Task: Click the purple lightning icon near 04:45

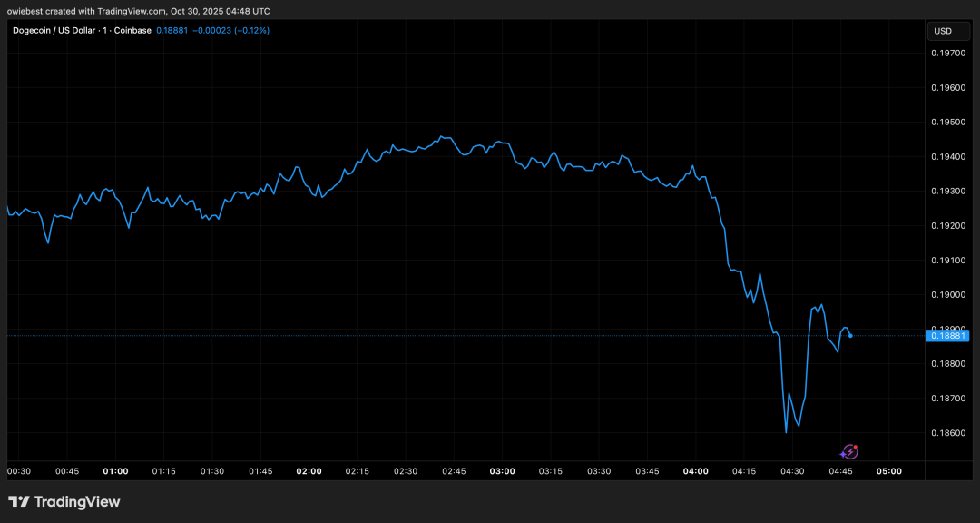Action: tap(849, 451)
